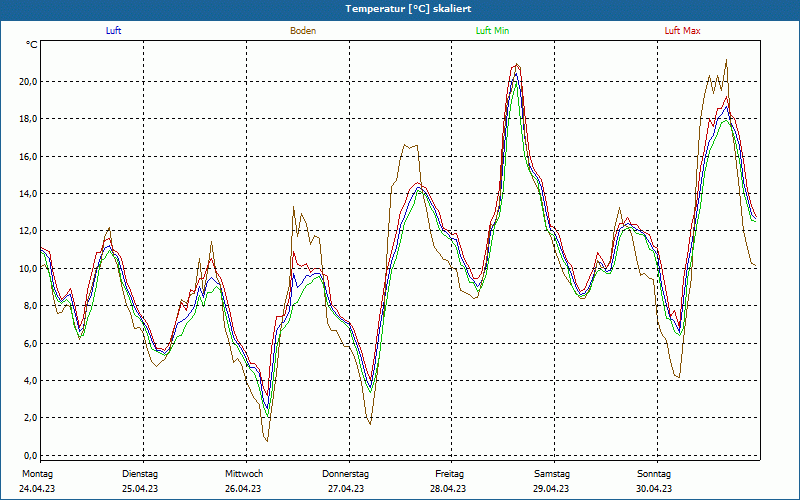Click the date '27.04.23'
Image resolution: width=800 pixels, height=500 pixels.
click(x=346, y=489)
